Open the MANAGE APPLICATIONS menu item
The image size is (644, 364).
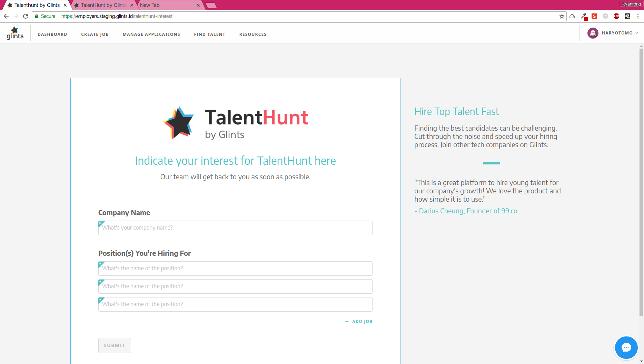[x=151, y=34]
